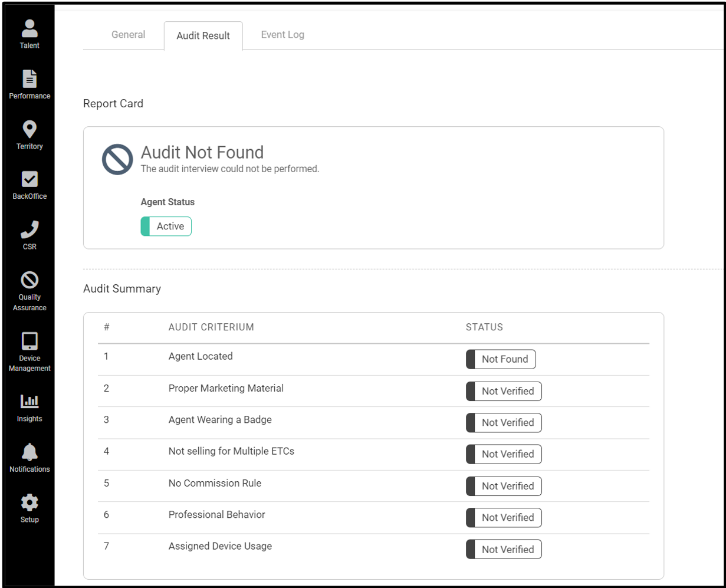
Task: Switch to the Event Log tab
Action: click(x=282, y=35)
